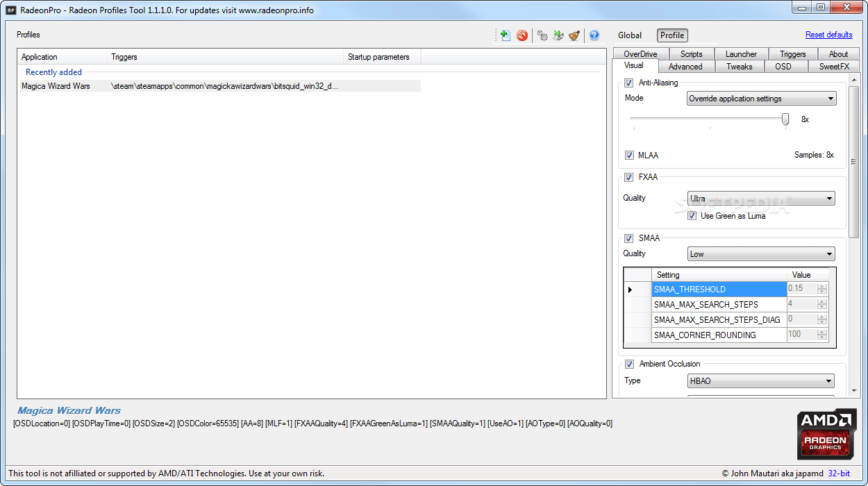Toggle the SMAA checkbox
Viewport: 868px width, 486px height.
pyautogui.click(x=629, y=238)
